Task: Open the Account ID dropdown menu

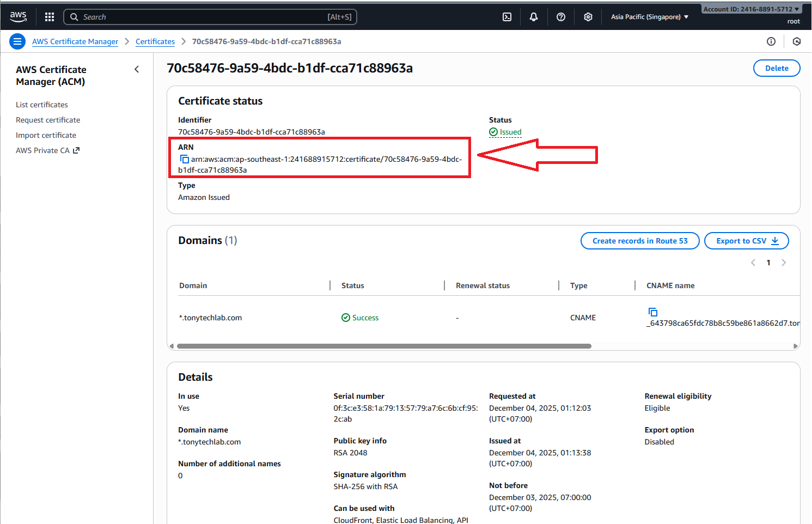Action: (x=751, y=9)
